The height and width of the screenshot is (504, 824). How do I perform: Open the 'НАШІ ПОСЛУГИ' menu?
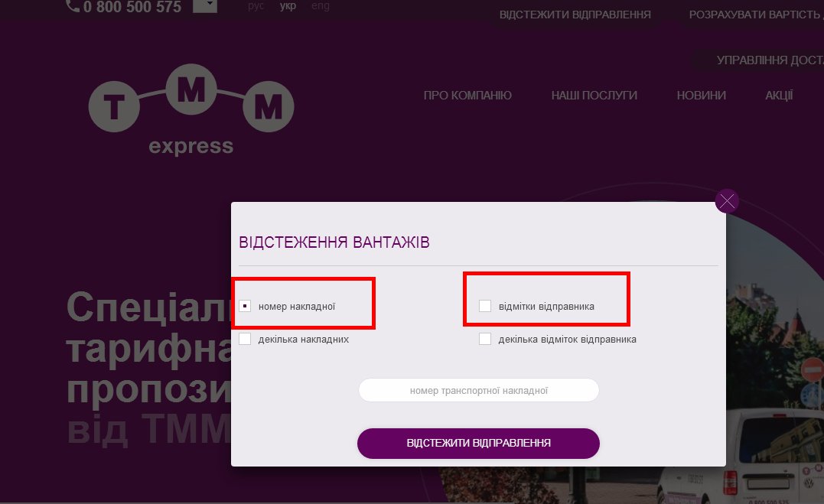(594, 96)
